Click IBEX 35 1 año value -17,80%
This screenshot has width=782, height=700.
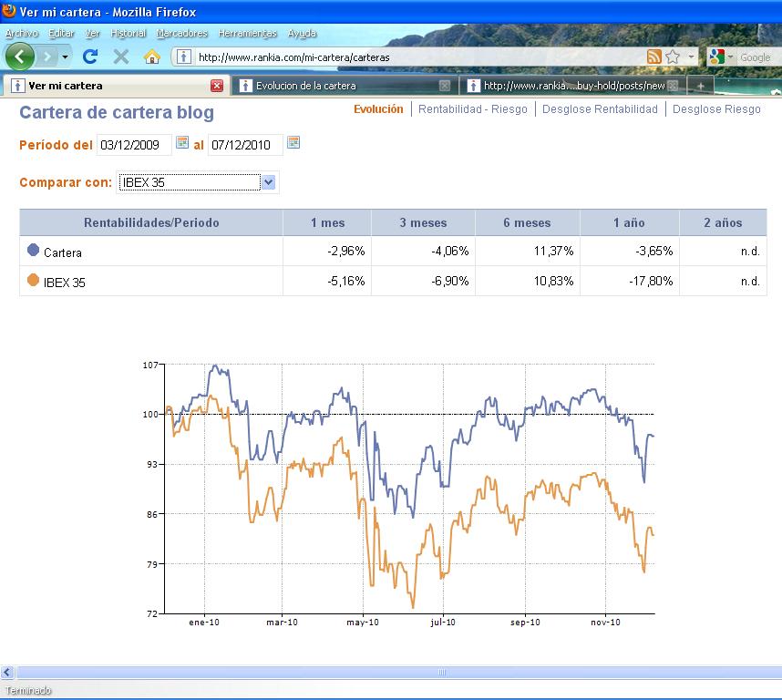(x=651, y=282)
